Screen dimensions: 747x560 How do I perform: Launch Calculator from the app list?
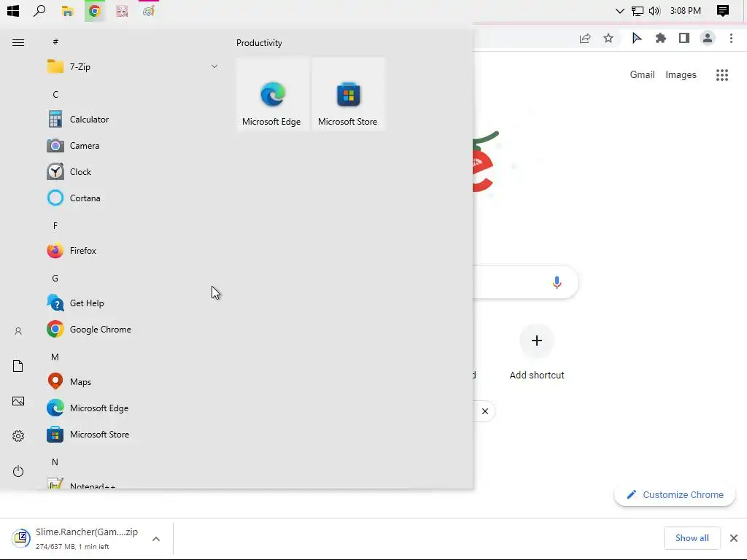[x=133, y=120]
